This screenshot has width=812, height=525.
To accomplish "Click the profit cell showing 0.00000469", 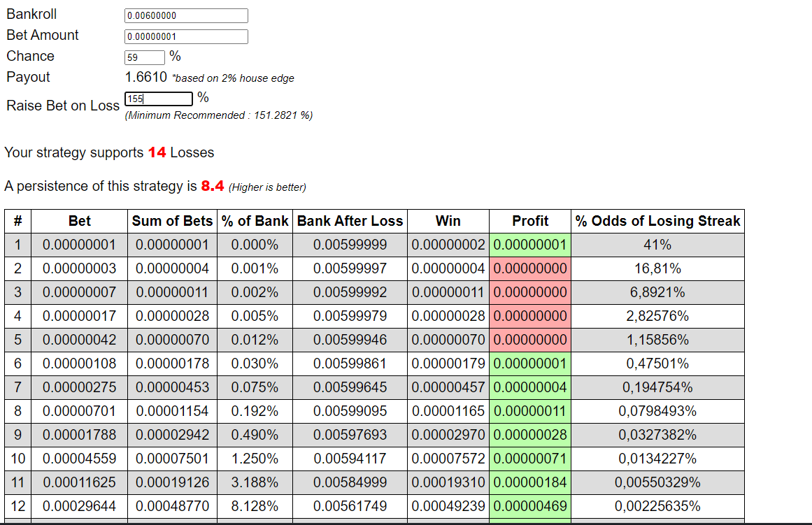I will (x=530, y=506).
